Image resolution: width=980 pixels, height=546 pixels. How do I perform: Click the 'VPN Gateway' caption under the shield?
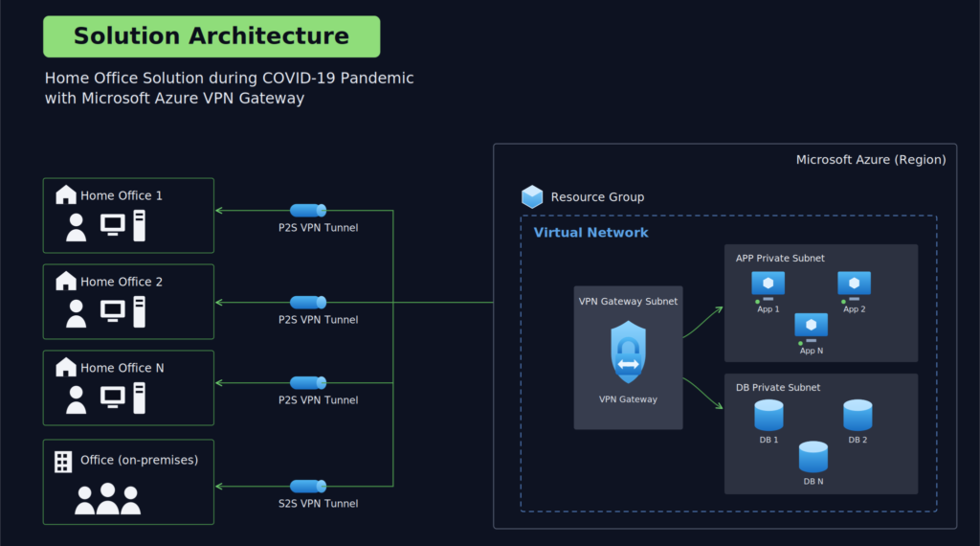click(x=628, y=399)
